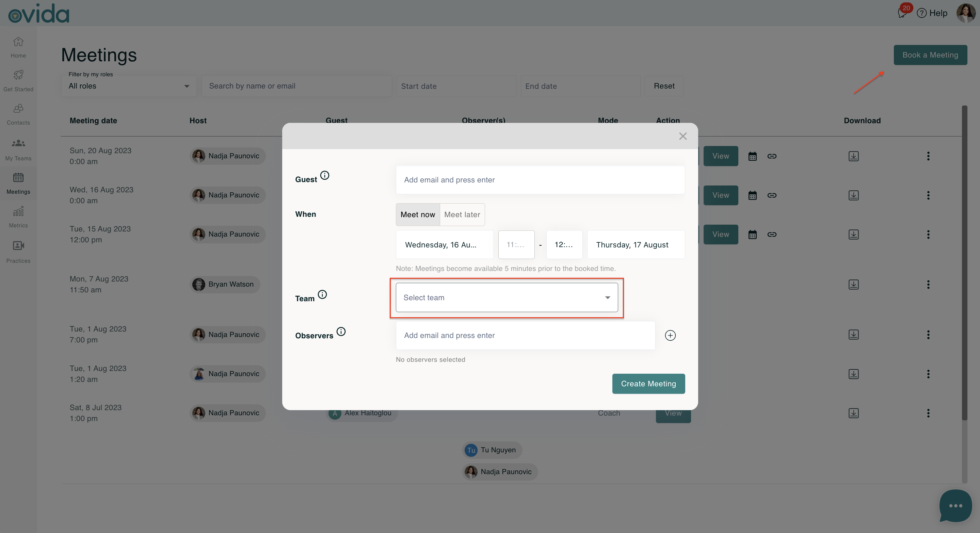Screen dimensions: 980x533
Task: Click Observers email input field
Action: click(525, 336)
